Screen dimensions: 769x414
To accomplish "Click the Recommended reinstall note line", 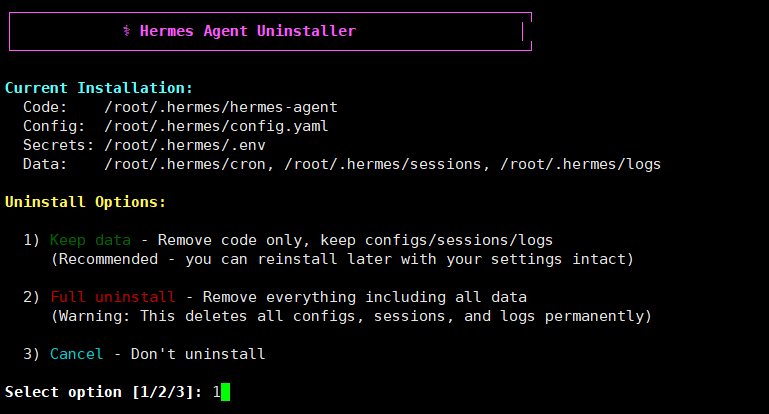I will tap(342, 259).
